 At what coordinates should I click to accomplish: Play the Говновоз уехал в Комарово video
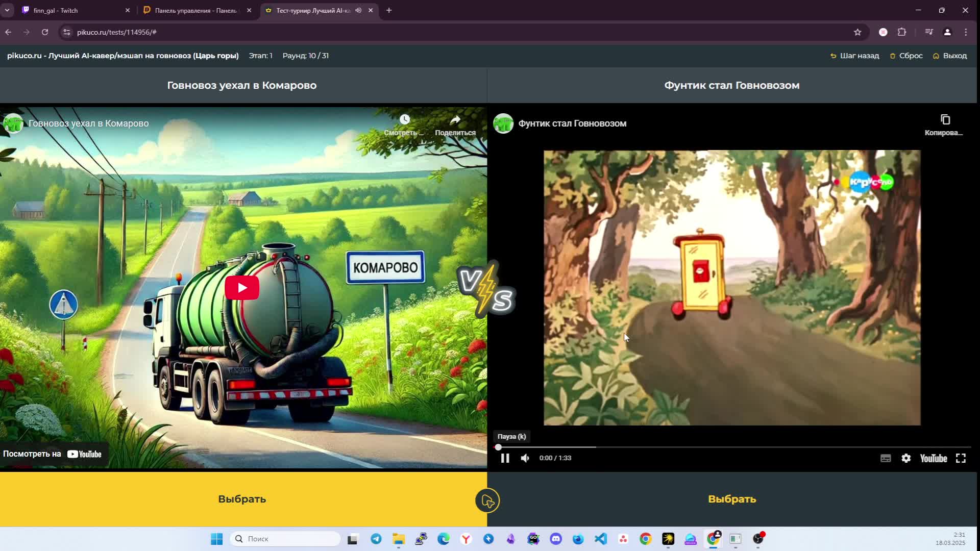point(242,288)
